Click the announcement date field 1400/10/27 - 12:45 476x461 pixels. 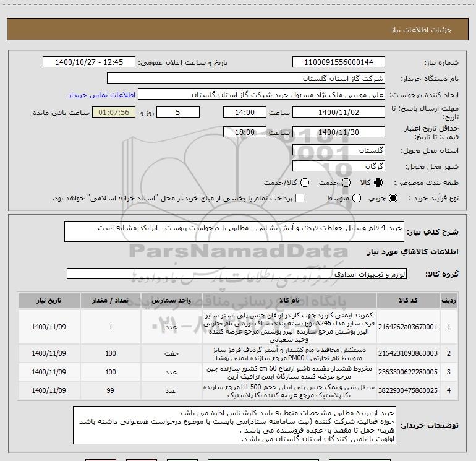(x=89, y=62)
